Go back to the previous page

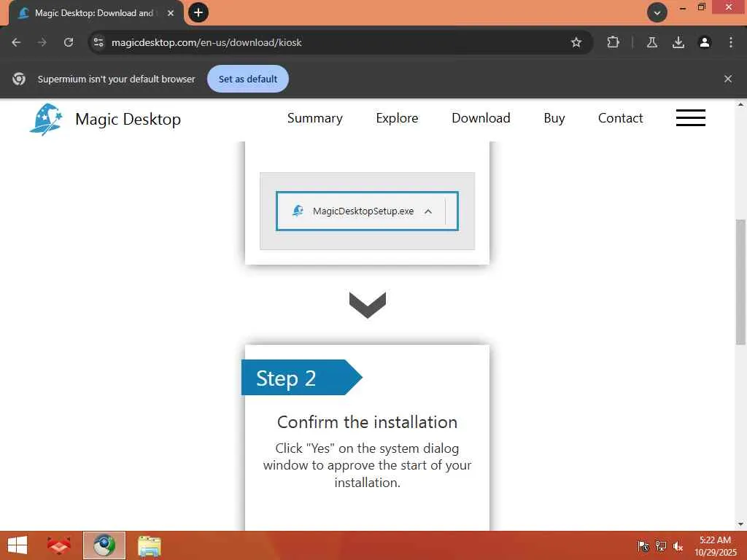click(x=16, y=42)
